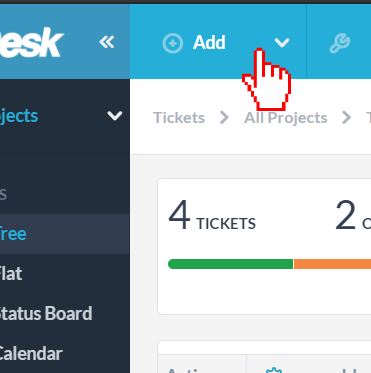Expand the Add dropdown arrow
Screen dimensions: 371x373
[x=282, y=43]
